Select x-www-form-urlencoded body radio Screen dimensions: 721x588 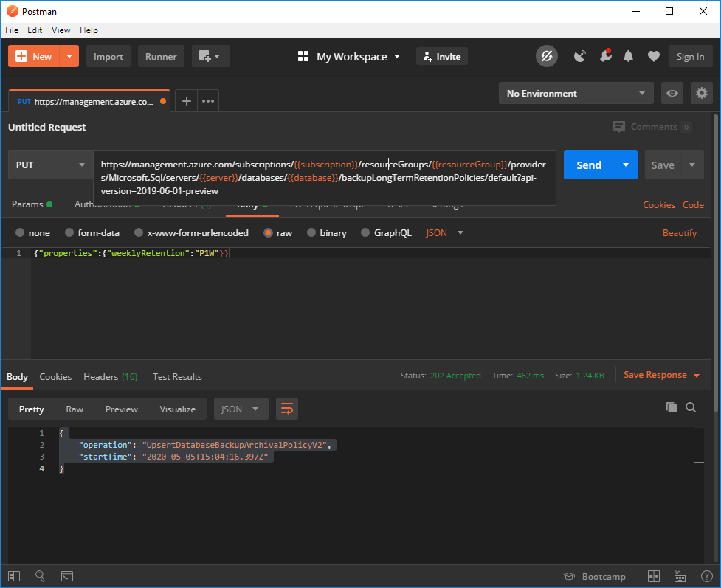pyautogui.click(x=139, y=232)
